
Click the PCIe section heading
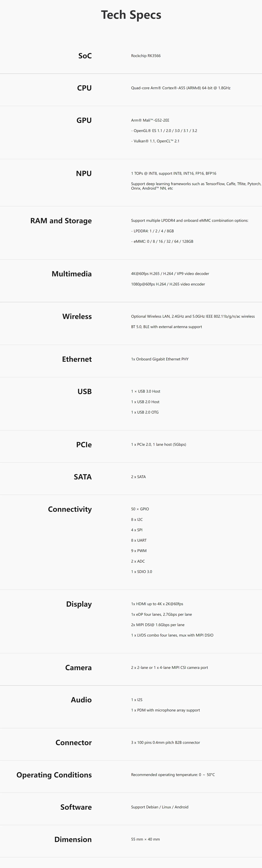coord(84,445)
